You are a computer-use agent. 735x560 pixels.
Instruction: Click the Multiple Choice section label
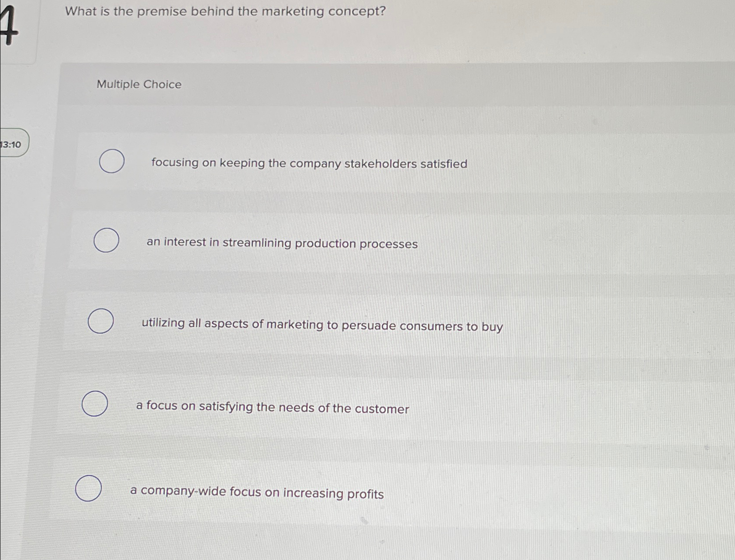(x=138, y=84)
